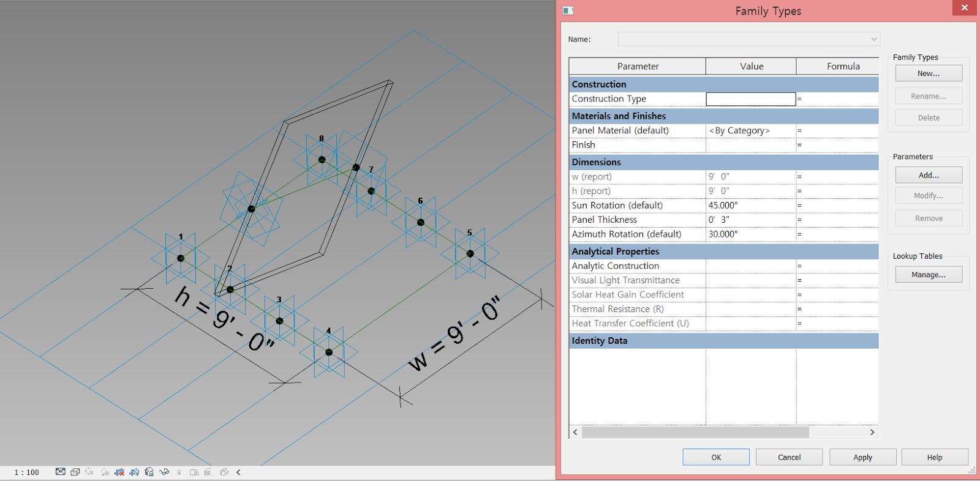980x481 pixels.
Task: Click horizontal scrollbar right arrow
Action: point(872,432)
